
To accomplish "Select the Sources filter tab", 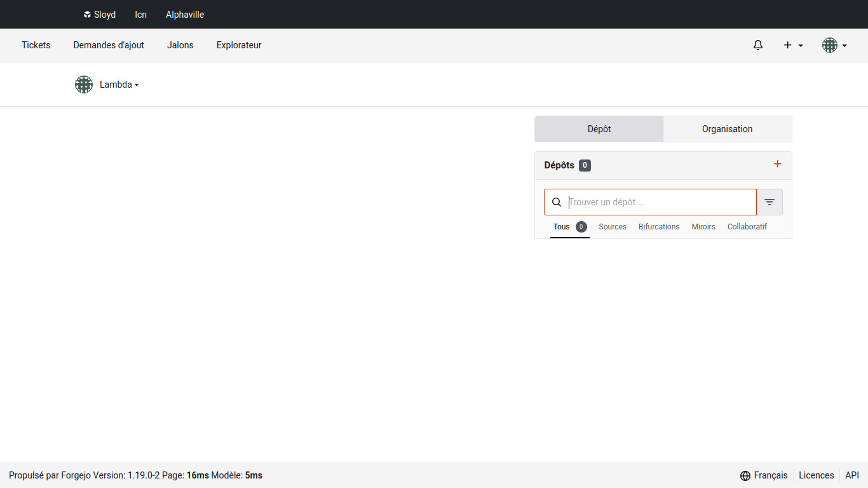I will [x=613, y=227].
